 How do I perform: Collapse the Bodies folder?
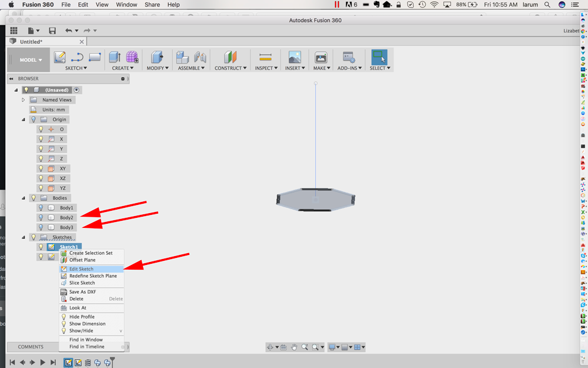24,198
